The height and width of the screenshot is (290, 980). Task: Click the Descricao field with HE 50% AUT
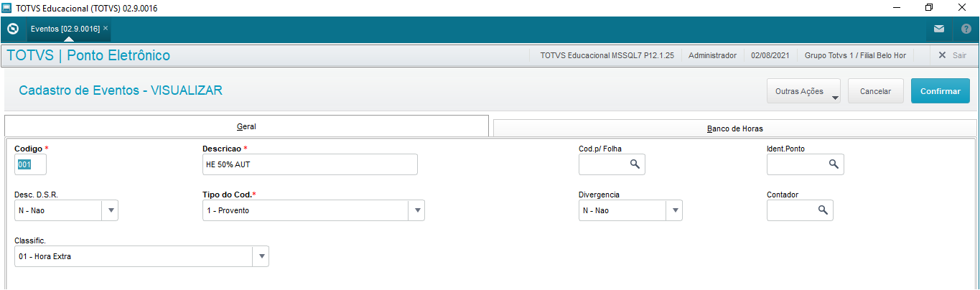click(x=309, y=164)
